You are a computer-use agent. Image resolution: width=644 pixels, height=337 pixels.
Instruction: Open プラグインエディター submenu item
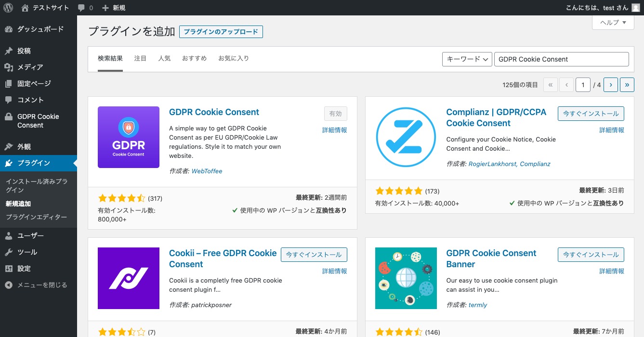[x=36, y=217]
